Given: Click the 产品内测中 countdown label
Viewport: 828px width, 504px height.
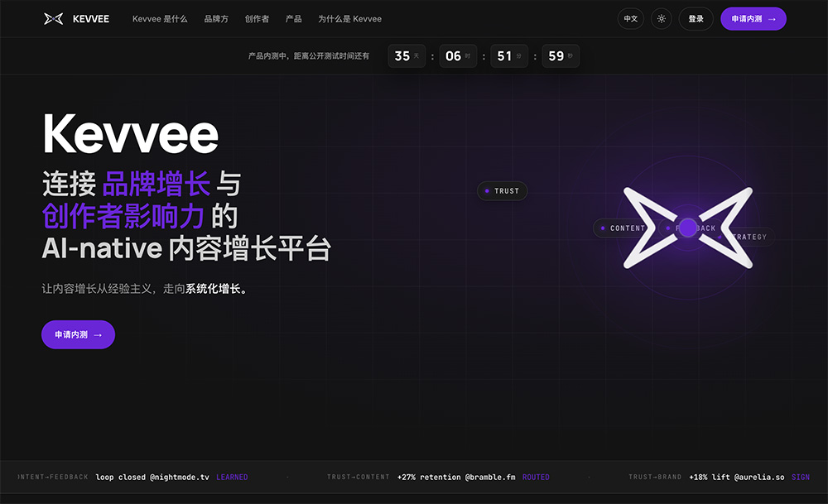Looking at the screenshot, I should click(x=308, y=56).
